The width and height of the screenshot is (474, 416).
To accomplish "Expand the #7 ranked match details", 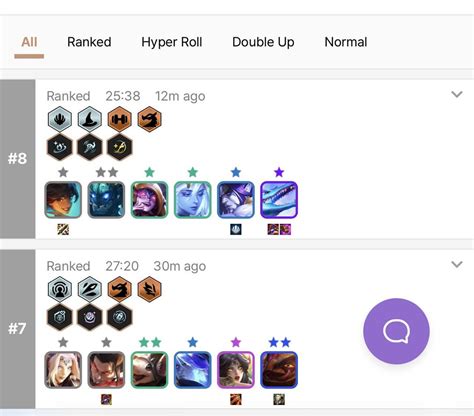I will [457, 264].
